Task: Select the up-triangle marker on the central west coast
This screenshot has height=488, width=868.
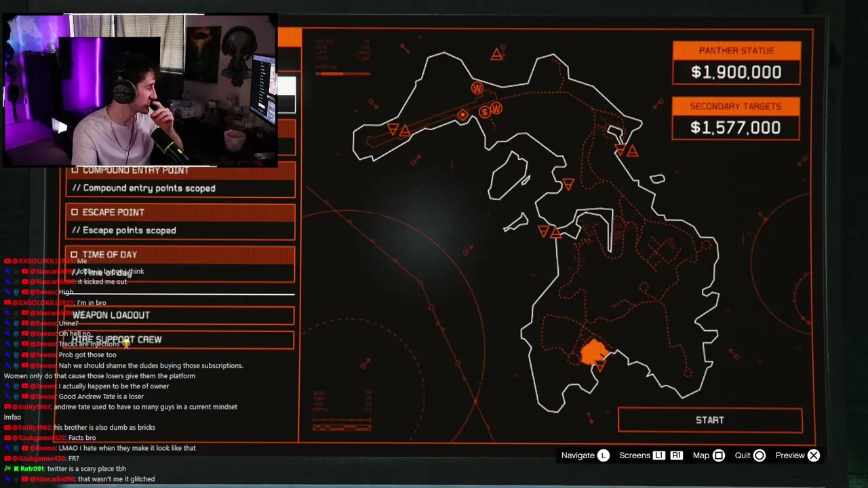Action: (x=555, y=233)
